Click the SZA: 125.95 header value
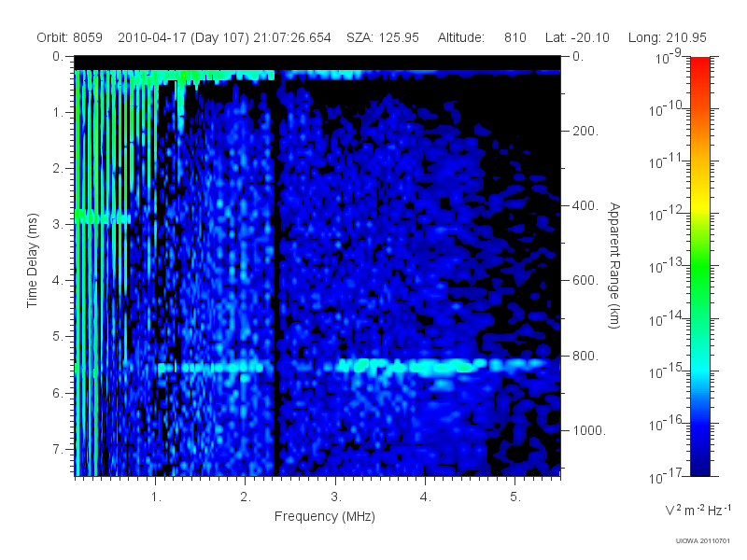This screenshot has width=747, height=560. [x=383, y=37]
